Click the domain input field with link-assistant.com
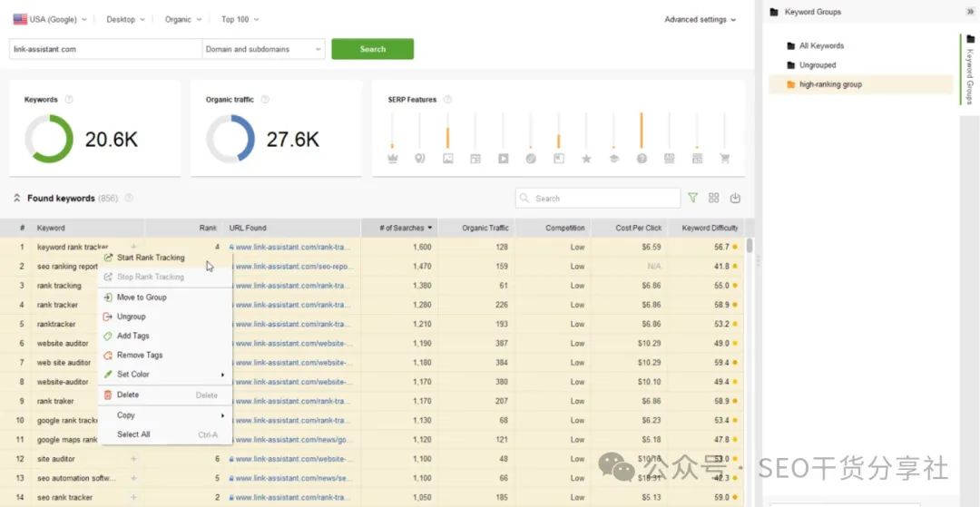The width and height of the screenshot is (980, 507). [105, 49]
